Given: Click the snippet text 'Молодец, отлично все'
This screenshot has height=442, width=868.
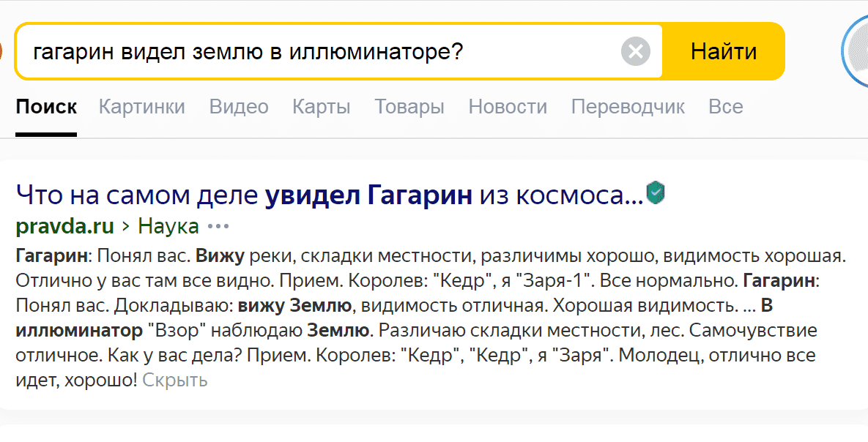Looking at the screenshot, I should [717, 355].
